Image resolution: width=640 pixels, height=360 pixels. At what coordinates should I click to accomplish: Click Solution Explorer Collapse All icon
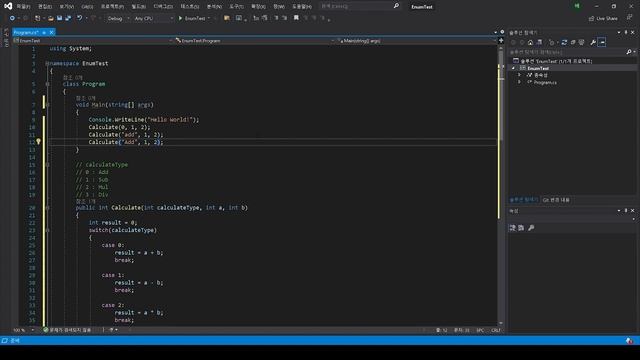[x=573, y=42]
